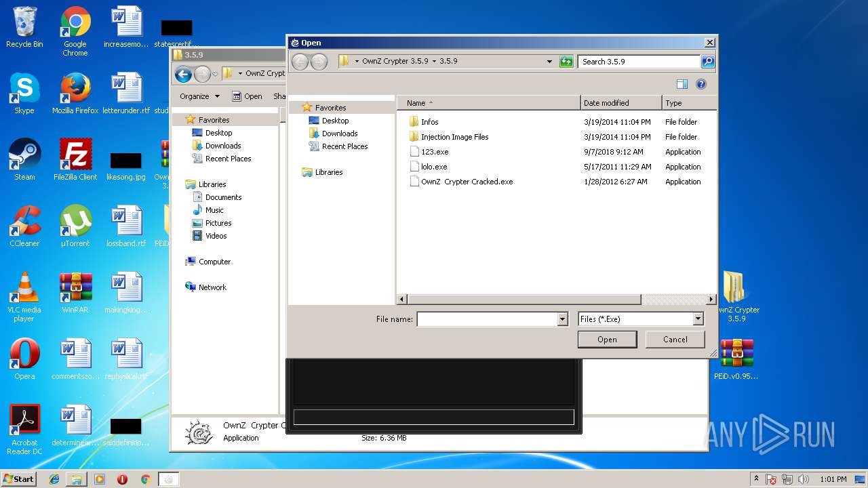Click Windows Media Player taskbar icon
868x488 pixels.
[x=100, y=479]
